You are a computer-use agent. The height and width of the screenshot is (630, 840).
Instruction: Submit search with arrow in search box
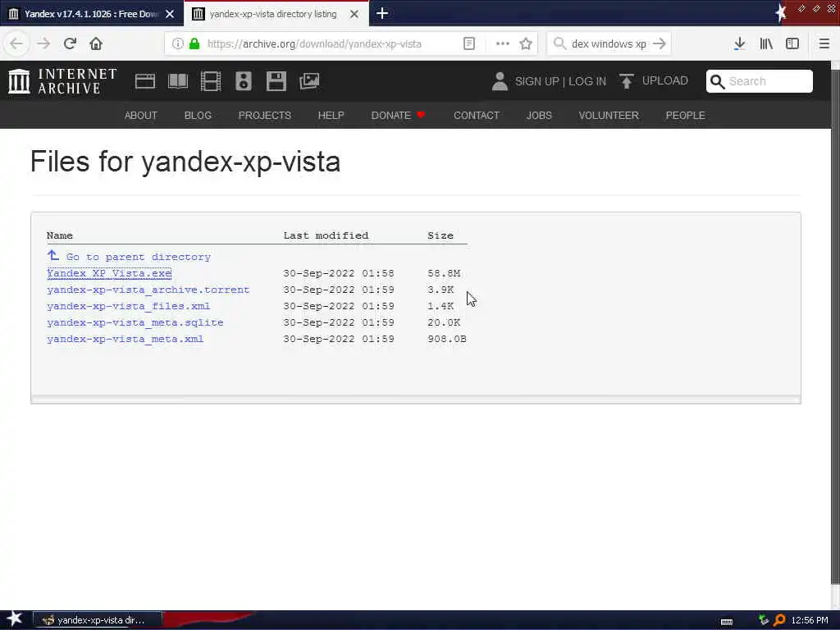[x=660, y=44]
